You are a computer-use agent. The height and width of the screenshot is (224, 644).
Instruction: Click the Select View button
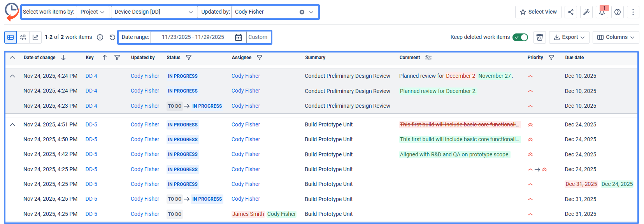(538, 12)
